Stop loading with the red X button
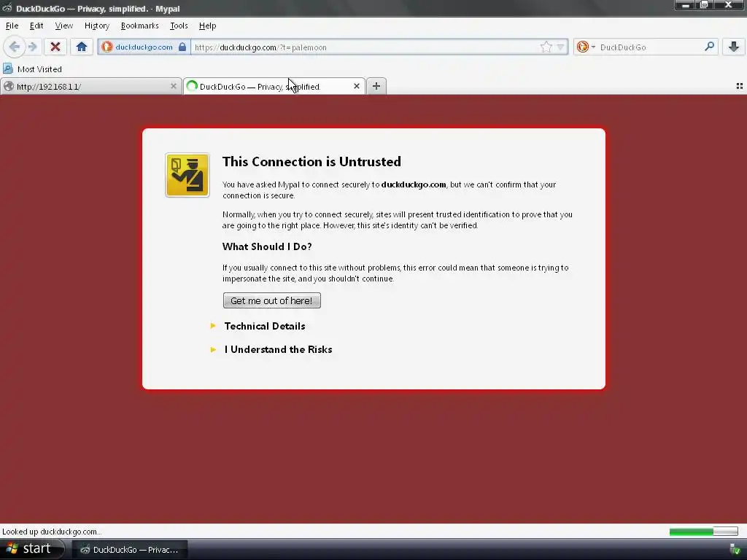The width and height of the screenshot is (747, 560). (55, 47)
